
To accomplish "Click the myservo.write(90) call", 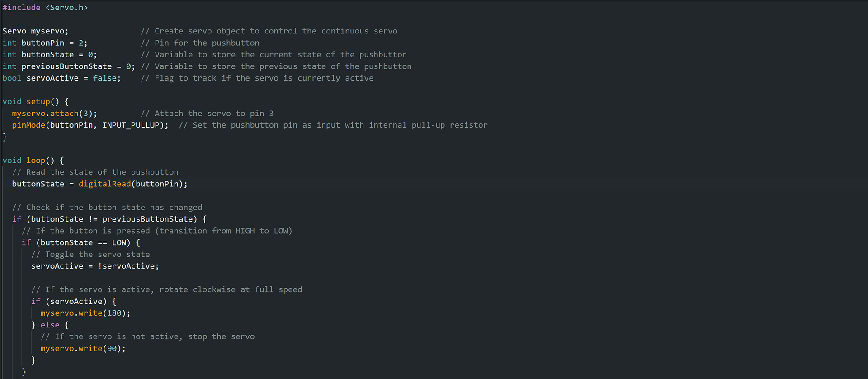I will [83, 349].
